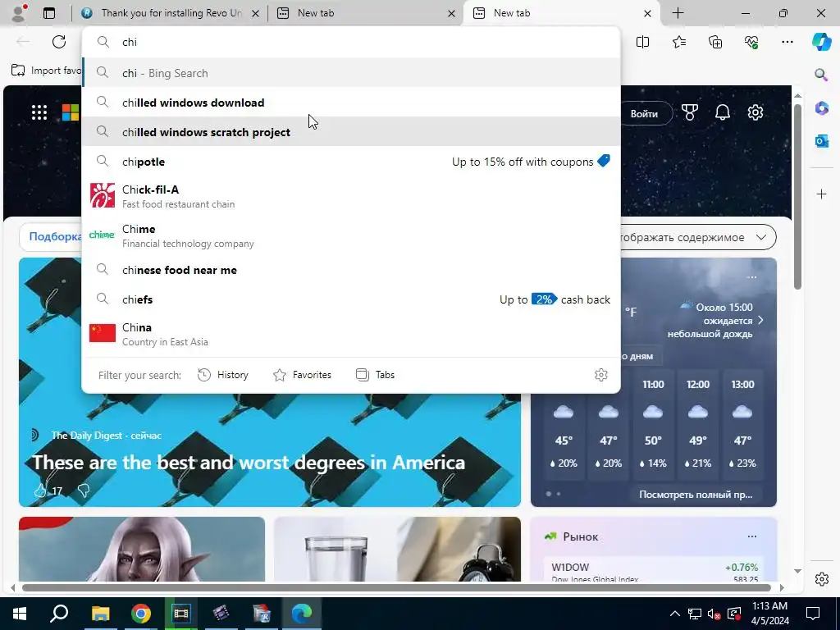Open the Favorites star icon
The width and height of the screenshot is (840, 630).
click(x=678, y=42)
